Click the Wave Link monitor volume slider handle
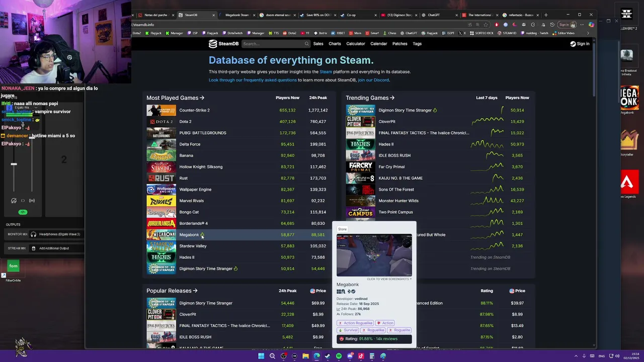 coord(14,164)
